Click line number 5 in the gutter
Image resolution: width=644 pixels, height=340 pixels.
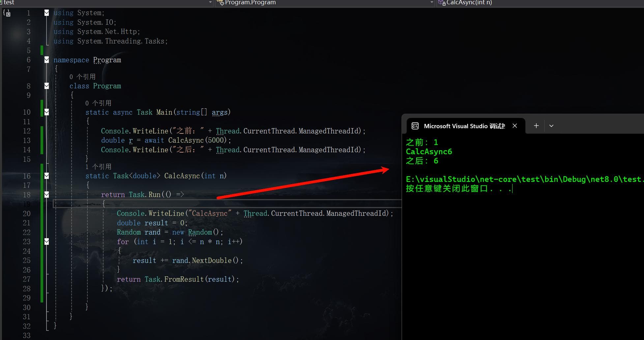point(29,51)
